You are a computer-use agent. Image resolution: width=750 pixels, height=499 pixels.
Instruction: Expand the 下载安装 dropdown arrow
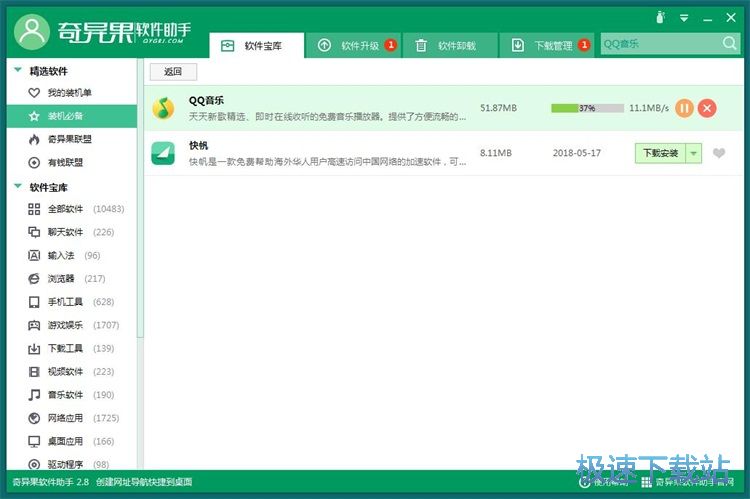point(693,153)
